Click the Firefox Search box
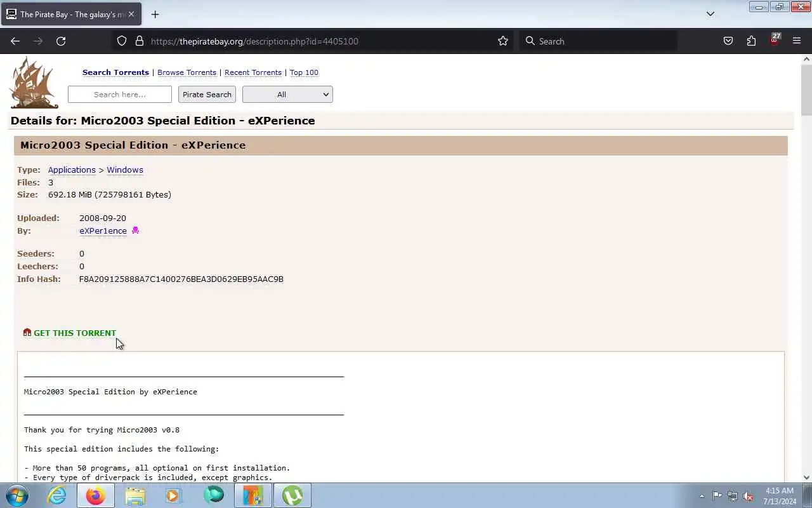The width and height of the screenshot is (812, 508). 599,41
